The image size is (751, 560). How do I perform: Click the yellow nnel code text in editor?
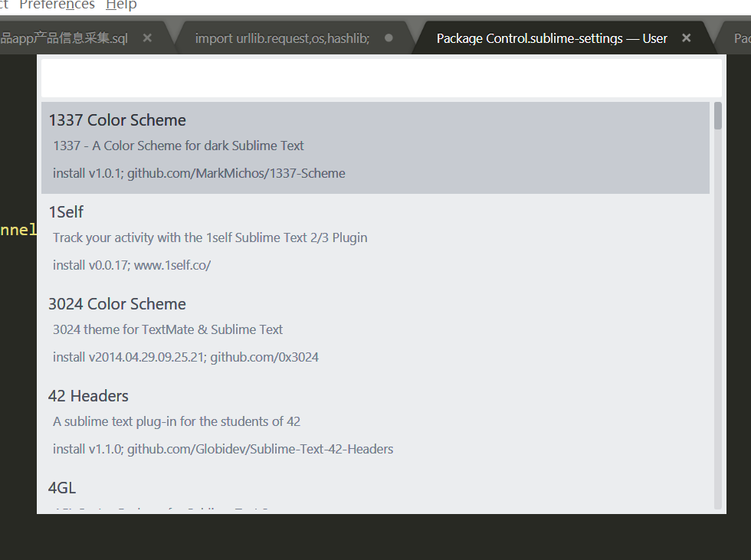click(18, 229)
